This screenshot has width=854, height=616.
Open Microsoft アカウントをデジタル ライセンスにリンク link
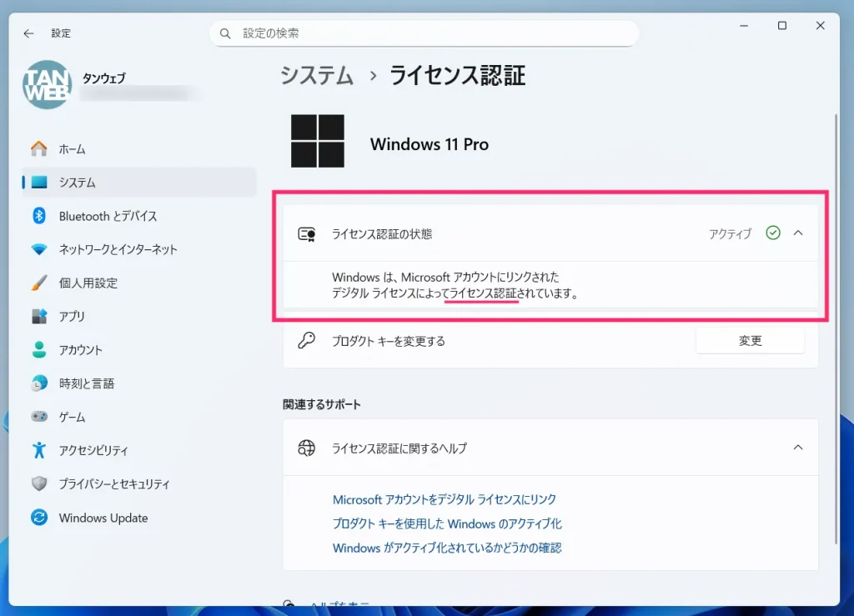click(445, 499)
